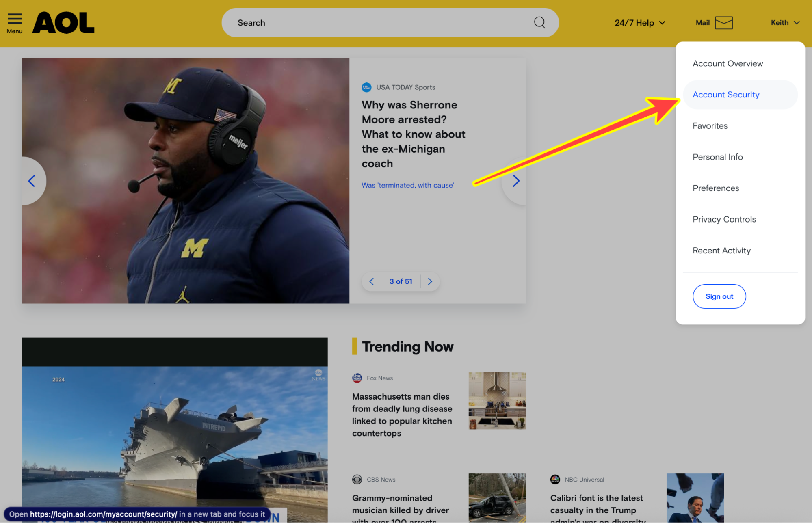
Task: Select Recent Activity menu entry
Action: (x=721, y=251)
